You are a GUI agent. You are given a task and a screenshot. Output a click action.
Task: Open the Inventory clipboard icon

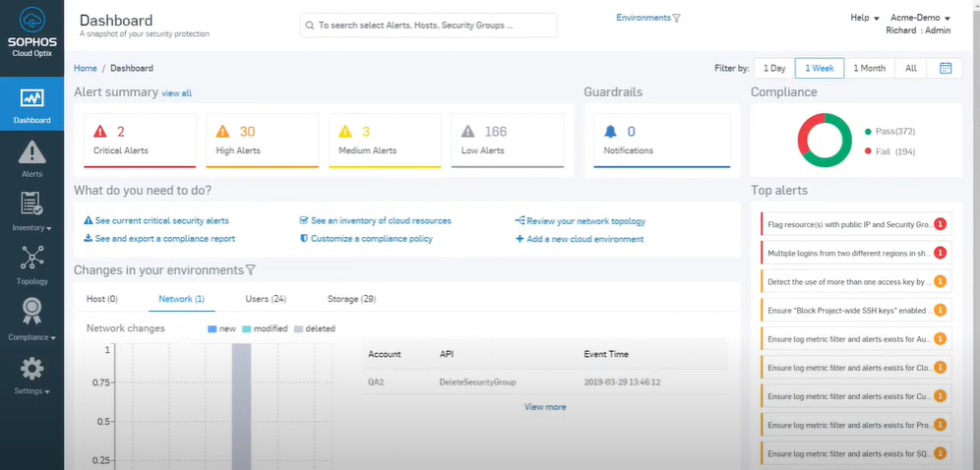point(31,205)
